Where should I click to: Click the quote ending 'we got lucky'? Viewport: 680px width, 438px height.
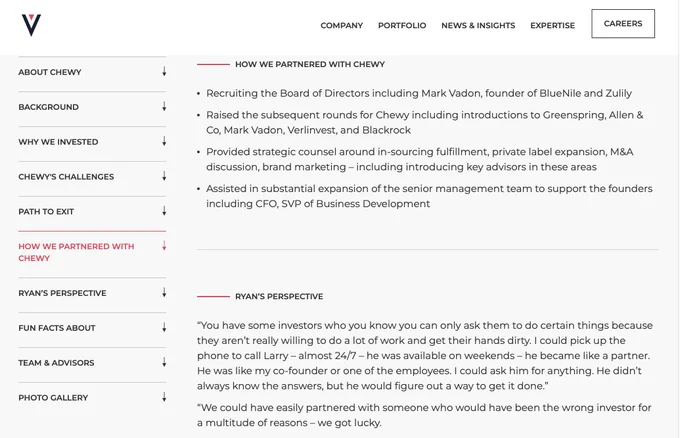424,415
